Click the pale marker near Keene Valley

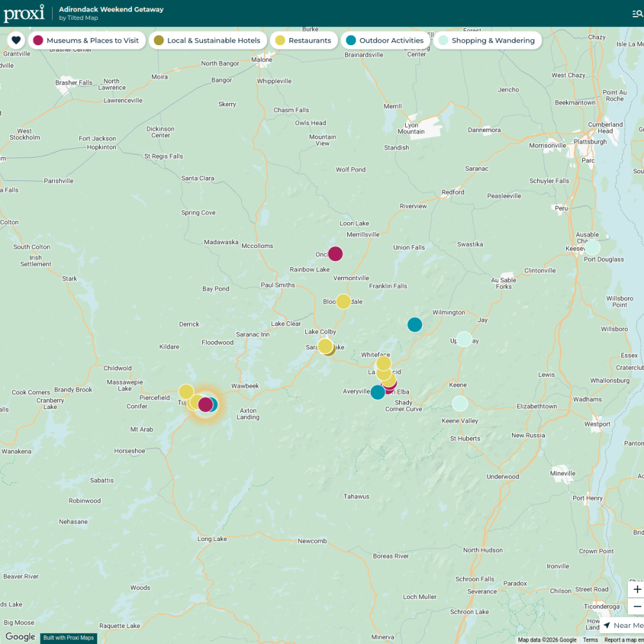click(460, 404)
